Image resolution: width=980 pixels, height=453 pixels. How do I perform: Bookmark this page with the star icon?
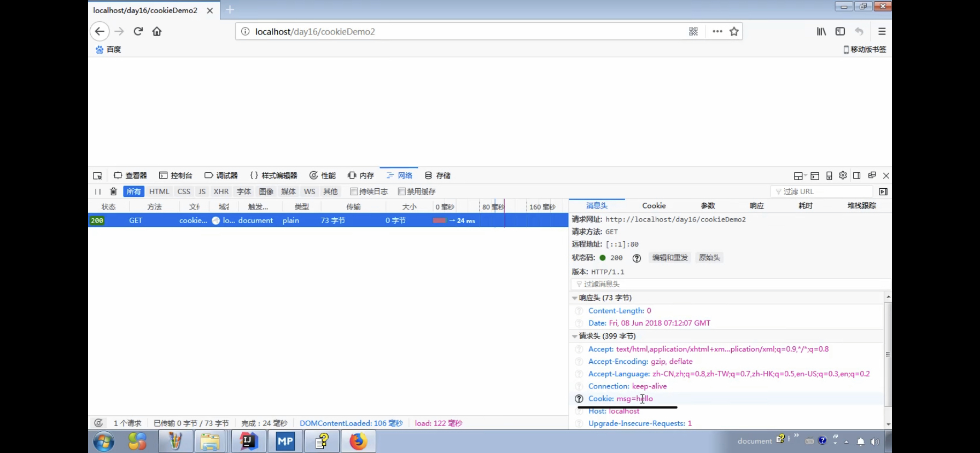734,32
